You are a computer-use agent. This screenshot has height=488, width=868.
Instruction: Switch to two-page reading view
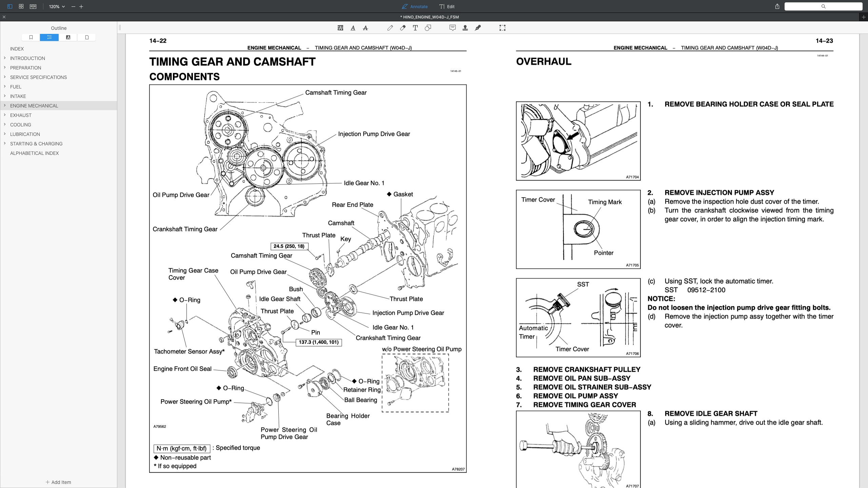pos(33,6)
